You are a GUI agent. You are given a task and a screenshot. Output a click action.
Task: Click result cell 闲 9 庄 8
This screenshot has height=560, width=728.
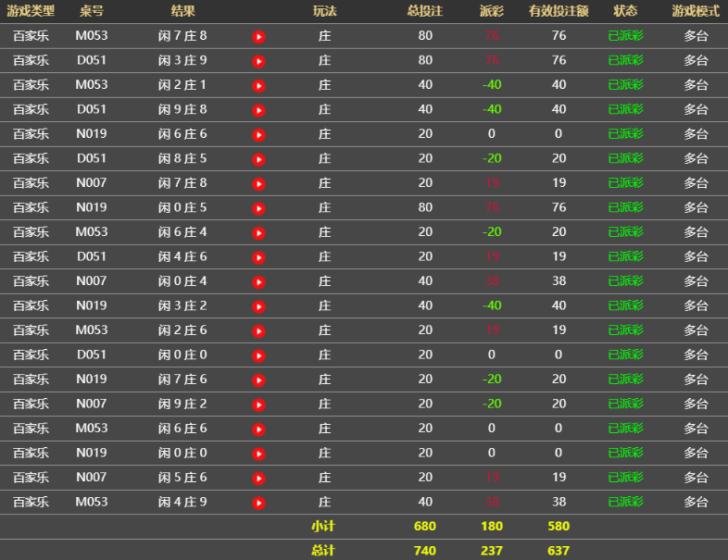pos(182,109)
